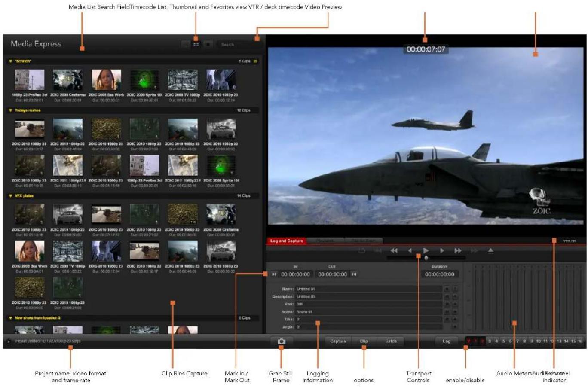Show the favorites star view
This screenshot has width=588, height=387.
(208, 44)
